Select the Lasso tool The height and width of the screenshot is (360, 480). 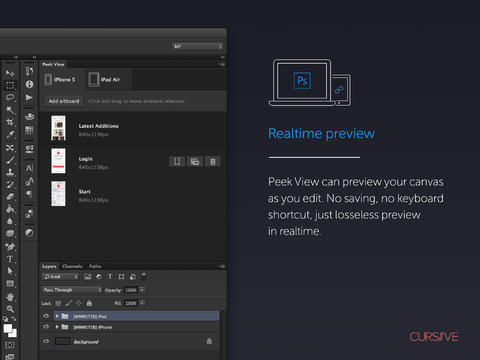pos(10,98)
